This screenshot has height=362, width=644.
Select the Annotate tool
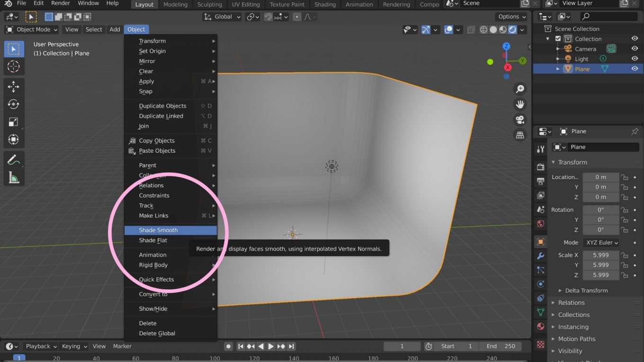click(x=13, y=159)
